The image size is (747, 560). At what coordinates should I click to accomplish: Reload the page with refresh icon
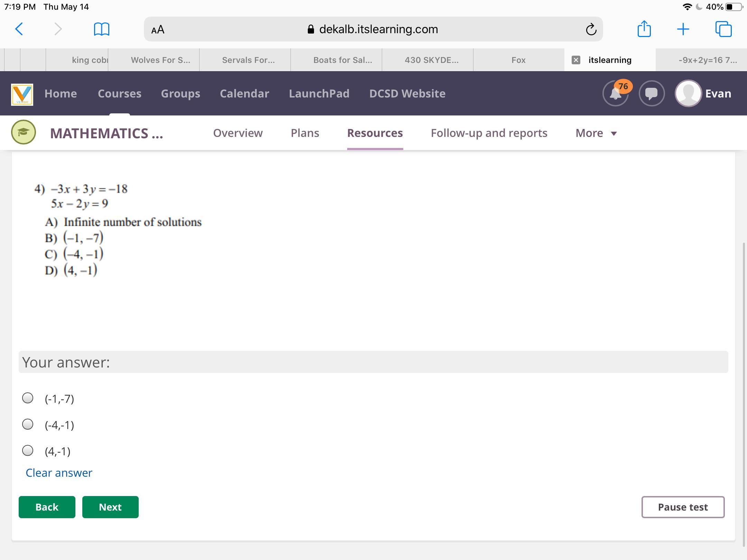coord(591,29)
